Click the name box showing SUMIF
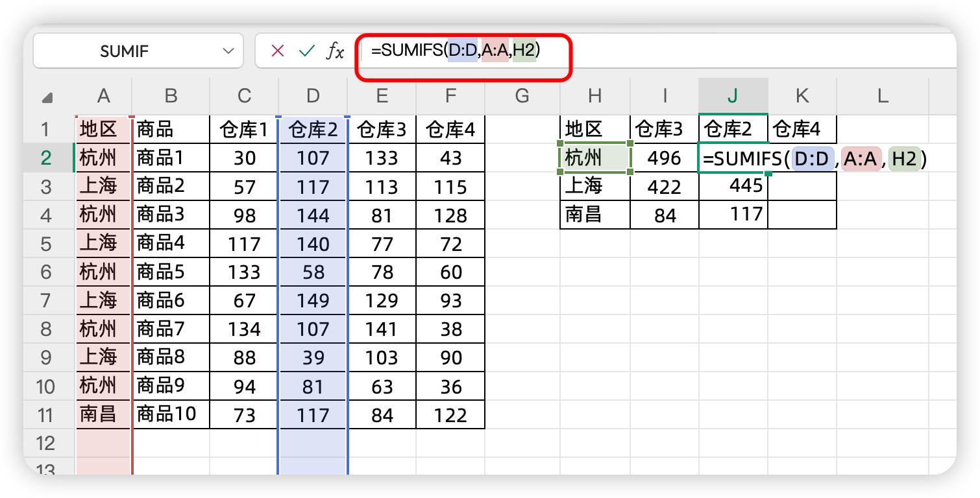Viewport: 980px width, 498px height. pyautogui.click(x=138, y=51)
